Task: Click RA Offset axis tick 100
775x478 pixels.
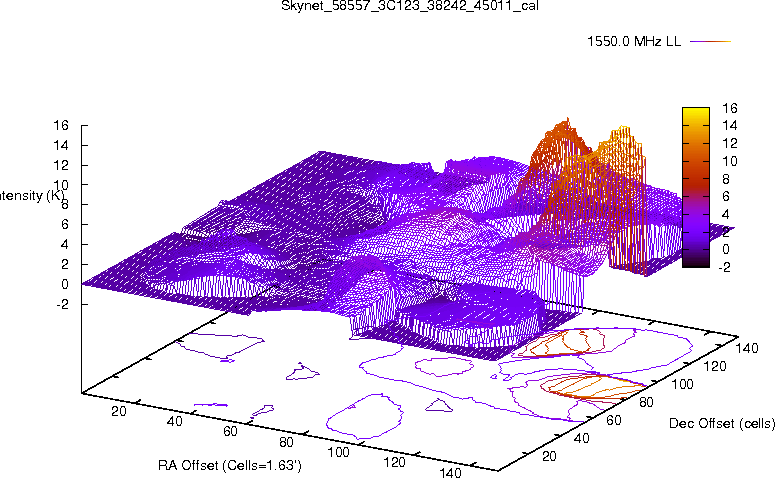Action: click(339, 452)
